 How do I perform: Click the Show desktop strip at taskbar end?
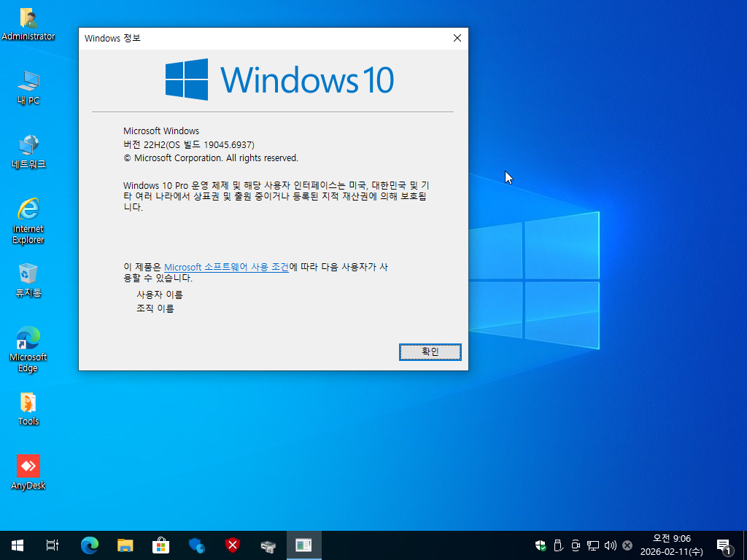pos(745,545)
